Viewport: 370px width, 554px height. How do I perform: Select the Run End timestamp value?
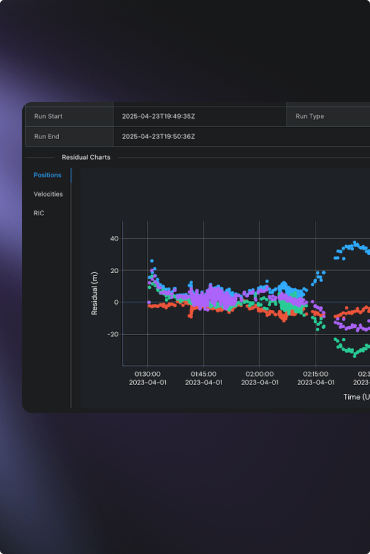coord(158,136)
